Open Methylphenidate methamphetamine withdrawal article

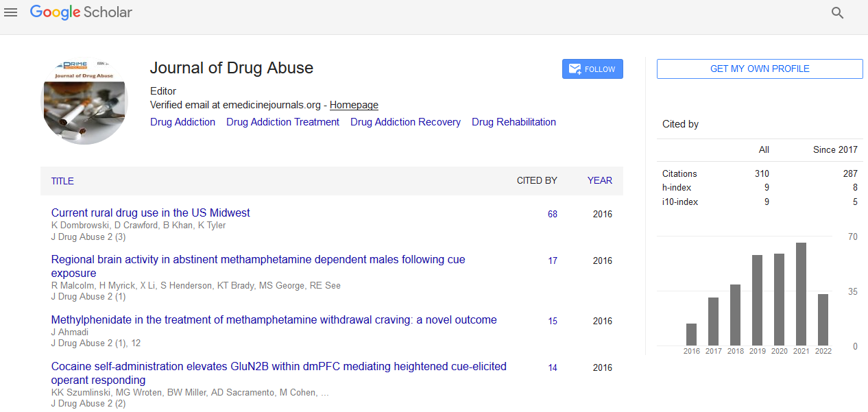pyautogui.click(x=274, y=320)
